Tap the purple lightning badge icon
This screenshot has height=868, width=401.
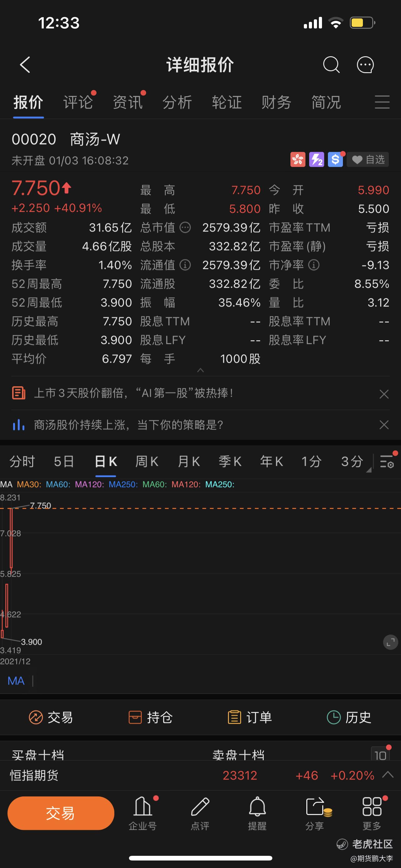coord(316,159)
